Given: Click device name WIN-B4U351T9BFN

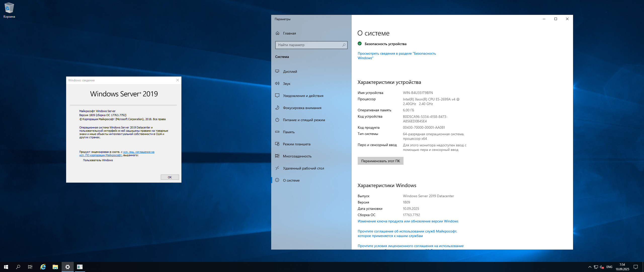Looking at the screenshot, I should click(x=418, y=93).
